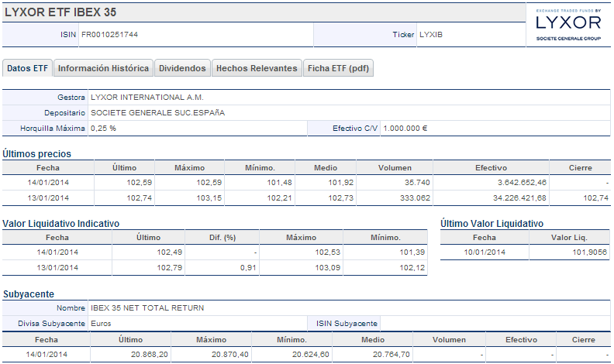Click underlying medio 20.764,70
This screenshot has width=614, height=364.
[392, 355]
